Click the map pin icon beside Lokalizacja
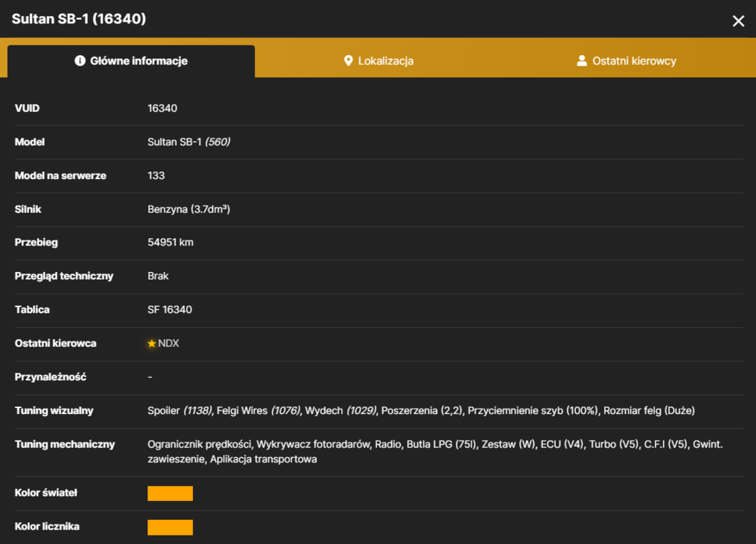Image resolution: width=756 pixels, height=544 pixels. (x=348, y=60)
